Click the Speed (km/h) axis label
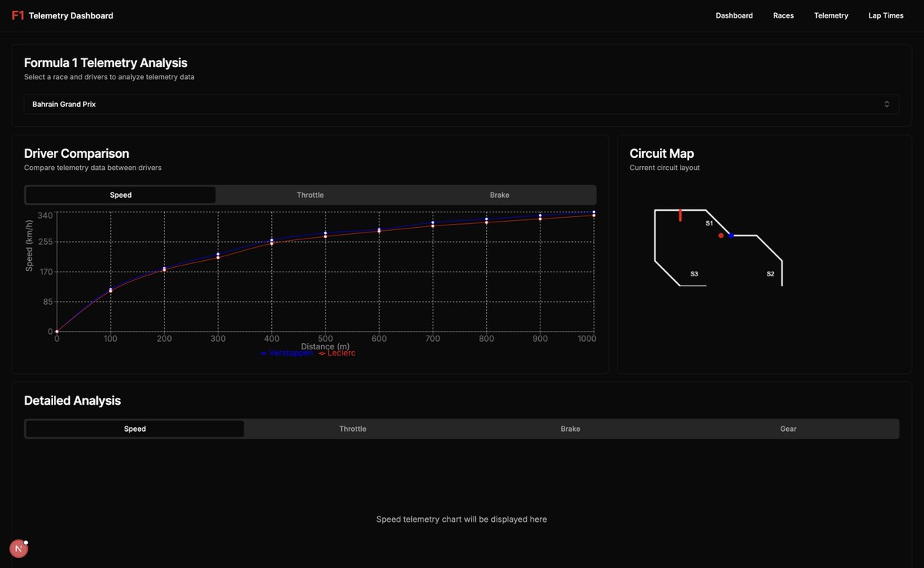Screen dimensions: 924x568 point(29,246)
